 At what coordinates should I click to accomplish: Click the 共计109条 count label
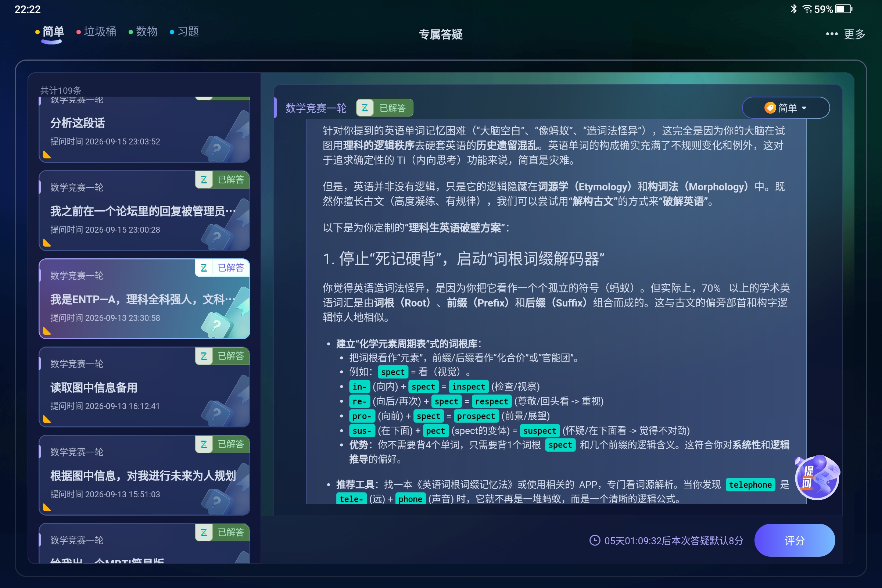point(61,90)
